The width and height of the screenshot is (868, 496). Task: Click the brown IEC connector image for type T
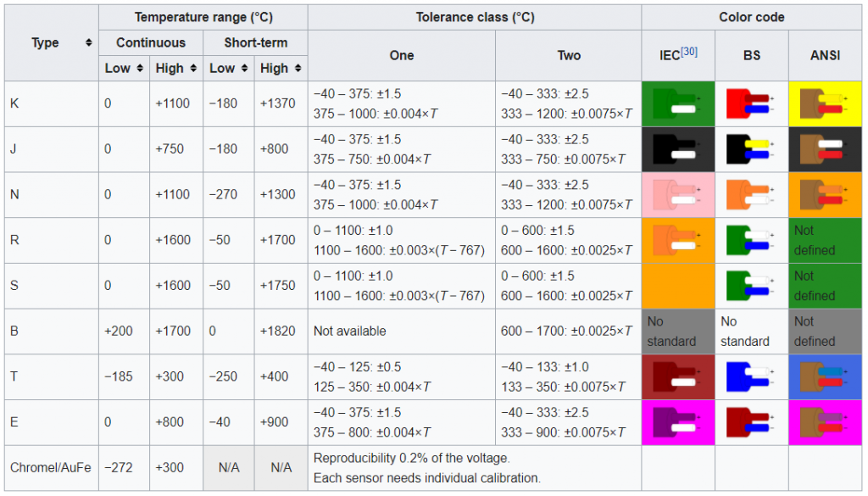pos(678,377)
